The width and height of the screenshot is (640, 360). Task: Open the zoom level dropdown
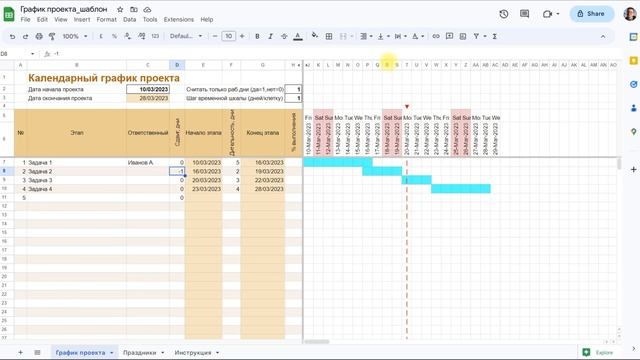pyautogui.click(x=75, y=36)
